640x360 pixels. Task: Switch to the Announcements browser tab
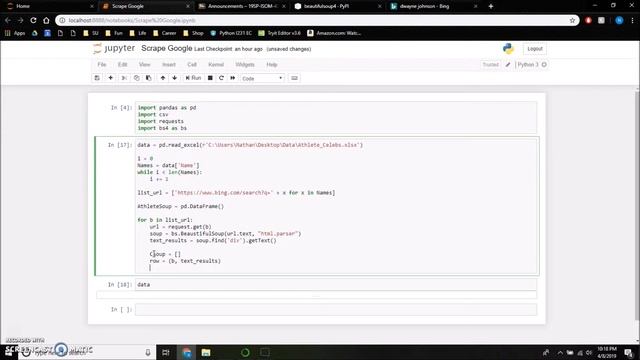[x=242, y=6]
